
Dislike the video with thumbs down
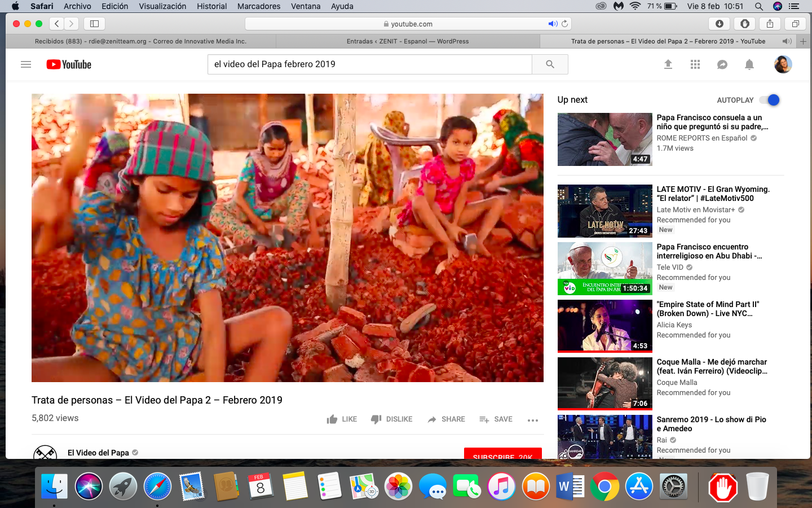click(x=391, y=419)
